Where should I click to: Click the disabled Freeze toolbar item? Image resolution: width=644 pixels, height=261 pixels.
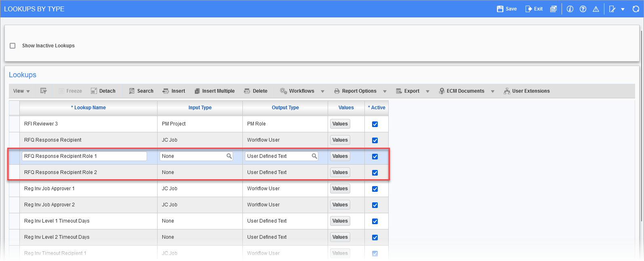[70, 91]
